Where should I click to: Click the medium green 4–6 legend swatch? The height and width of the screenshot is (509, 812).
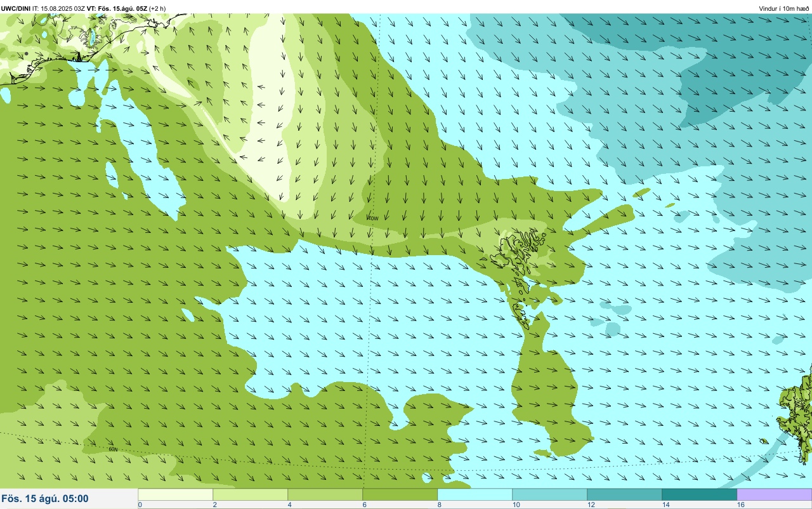click(x=325, y=494)
